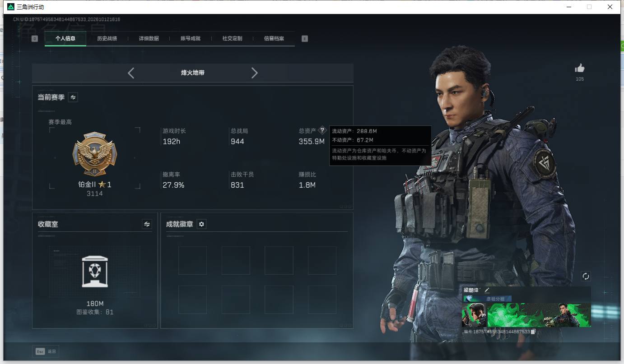Click the total assets question mark icon
Viewport: 624px width, 364px height.
[x=322, y=130]
